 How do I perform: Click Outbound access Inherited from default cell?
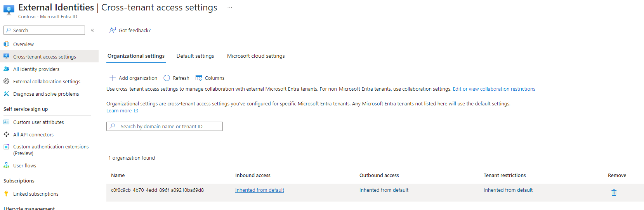(x=384, y=190)
